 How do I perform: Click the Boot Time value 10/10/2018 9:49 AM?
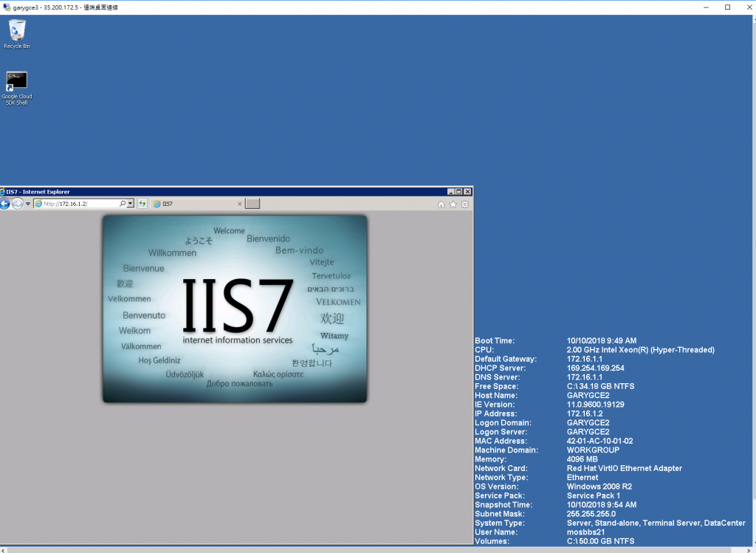(601, 341)
